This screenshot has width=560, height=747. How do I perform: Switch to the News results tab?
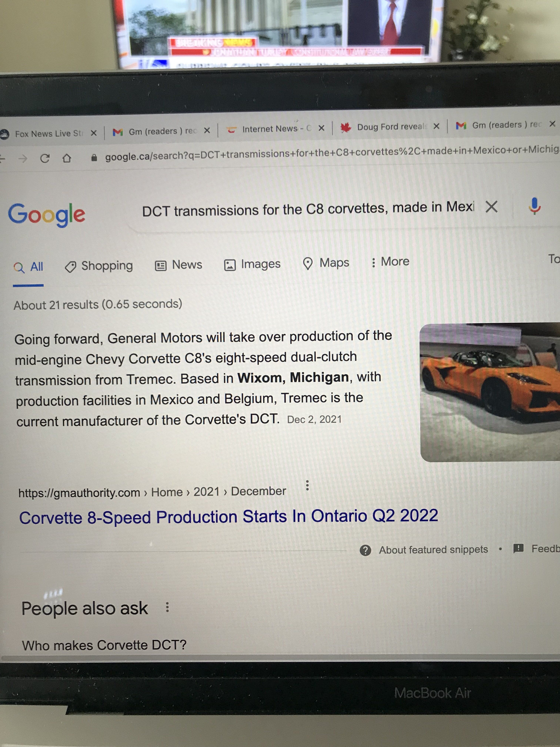179,265
